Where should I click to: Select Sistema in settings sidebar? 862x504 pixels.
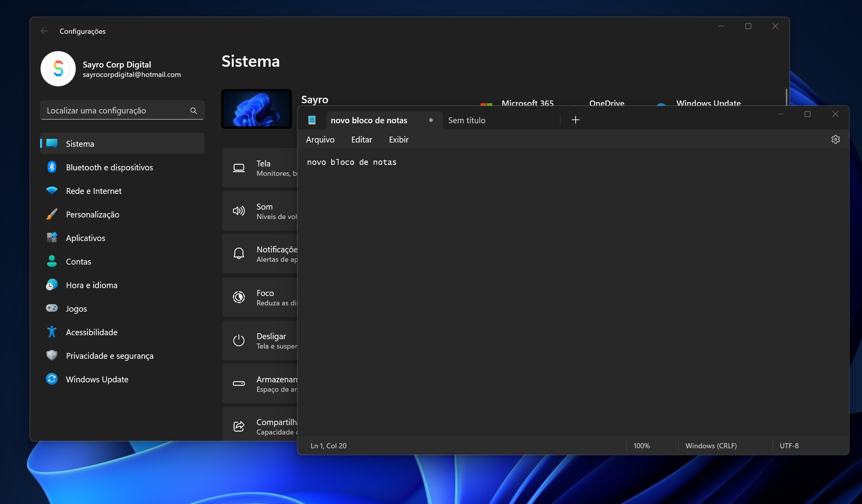tap(122, 144)
